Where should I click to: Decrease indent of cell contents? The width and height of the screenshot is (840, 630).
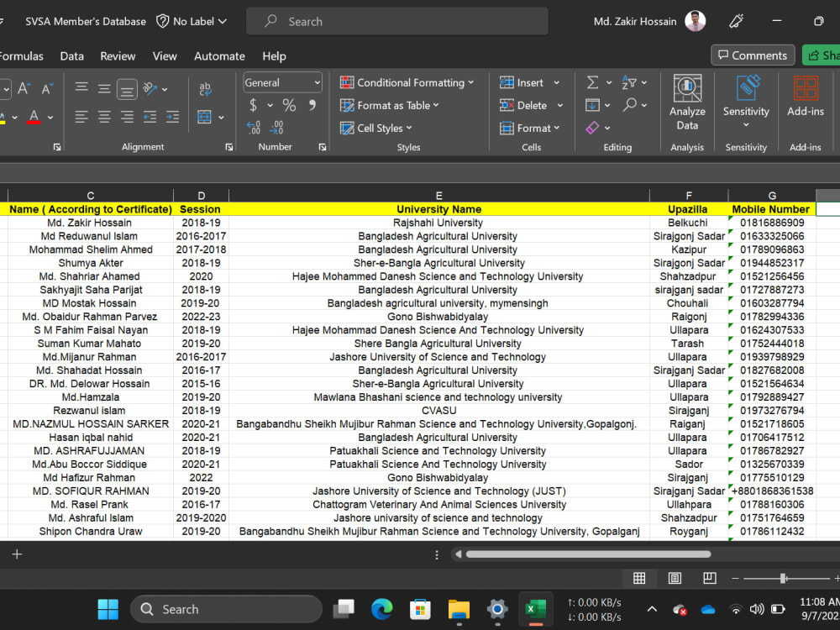150,117
